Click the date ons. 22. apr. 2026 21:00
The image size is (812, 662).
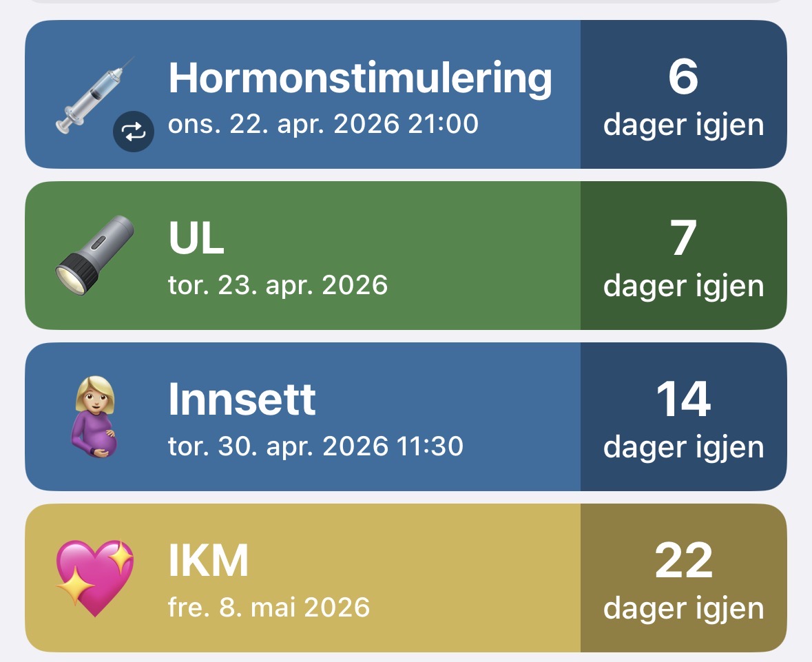tap(323, 125)
